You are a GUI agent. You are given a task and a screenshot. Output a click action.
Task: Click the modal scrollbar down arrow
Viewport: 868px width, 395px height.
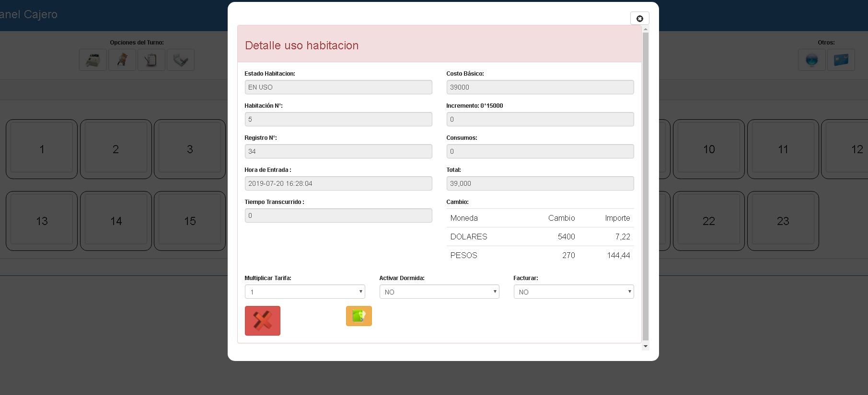click(x=646, y=346)
